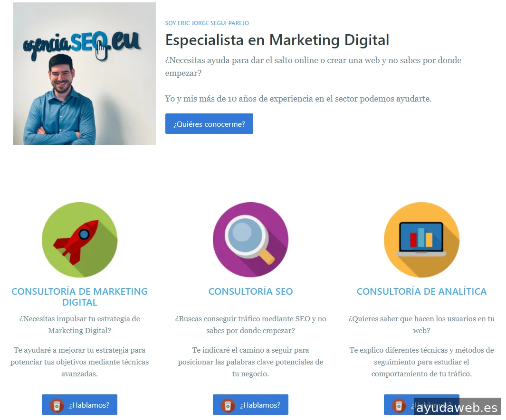Image resolution: width=506 pixels, height=420 pixels.
Task: Click ¿Hablamos? button under Consultoría SEO
Action: tap(250, 404)
